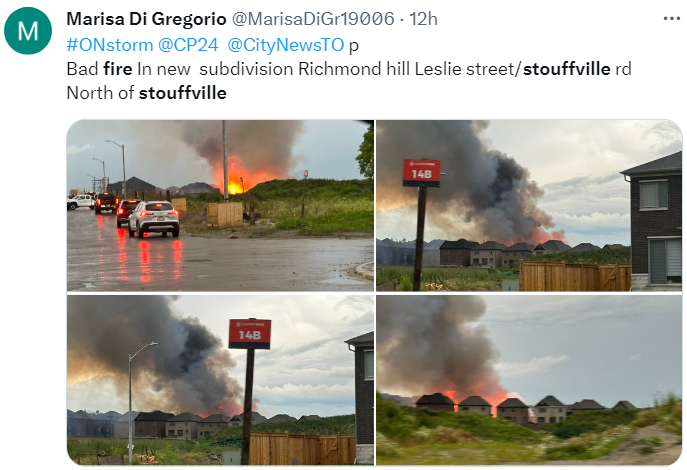The height and width of the screenshot is (470, 687).
Task: Click the bold 'fire' word in tweet
Action: [117, 69]
